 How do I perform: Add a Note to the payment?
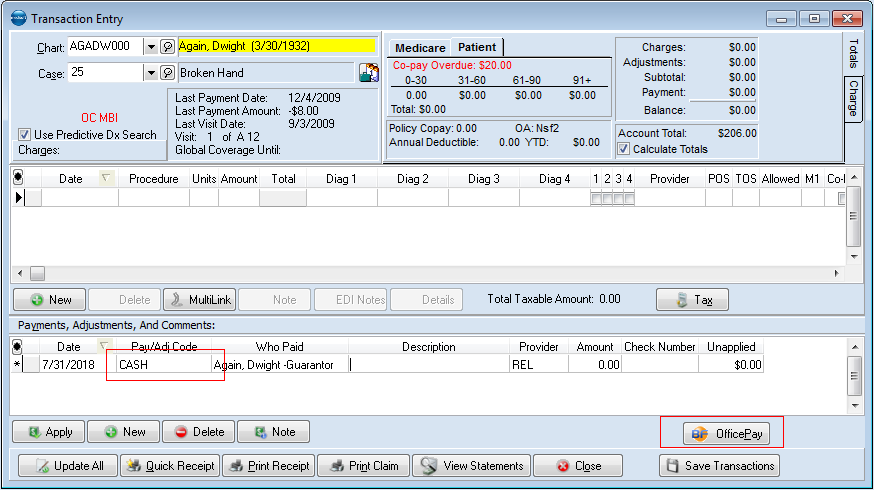tap(274, 432)
